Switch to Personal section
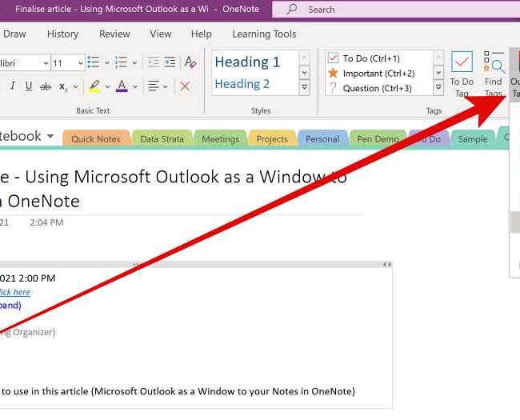The width and height of the screenshot is (520, 420). click(x=322, y=138)
